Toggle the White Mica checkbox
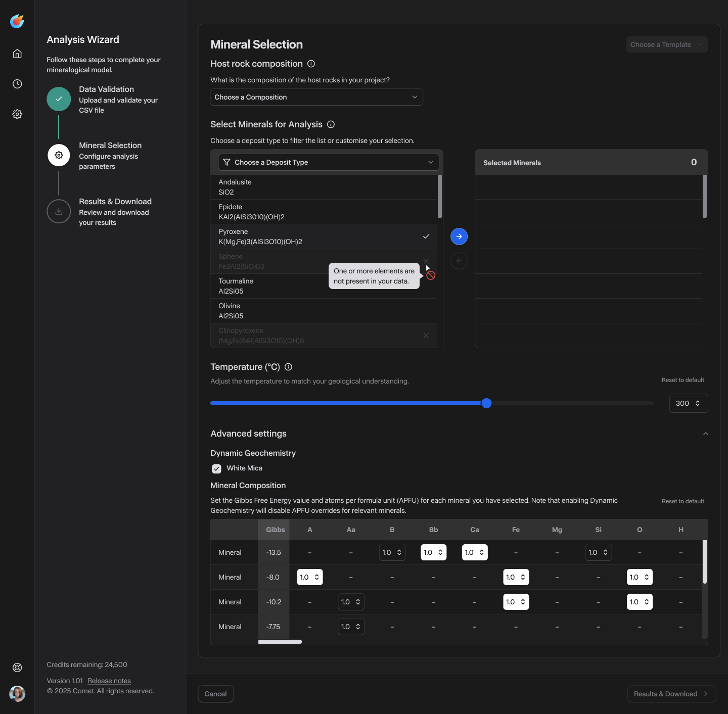Image resolution: width=728 pixels, height=714 pixels. [x=216, y=468]
